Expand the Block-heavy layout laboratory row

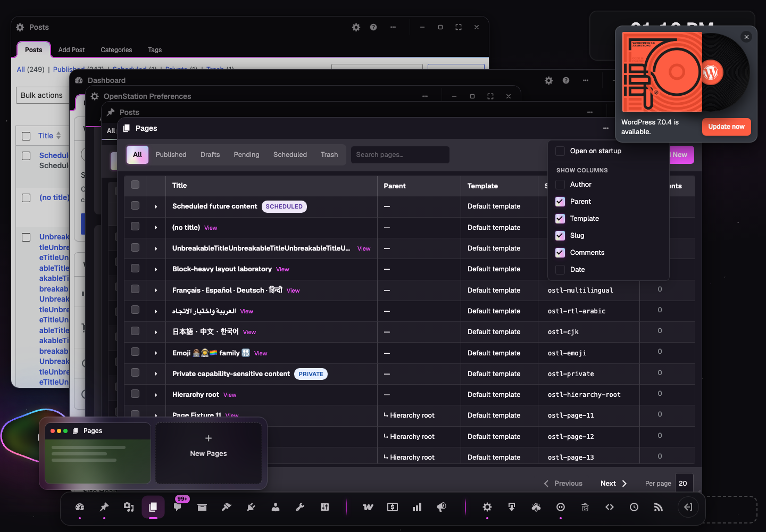(156, 269)
